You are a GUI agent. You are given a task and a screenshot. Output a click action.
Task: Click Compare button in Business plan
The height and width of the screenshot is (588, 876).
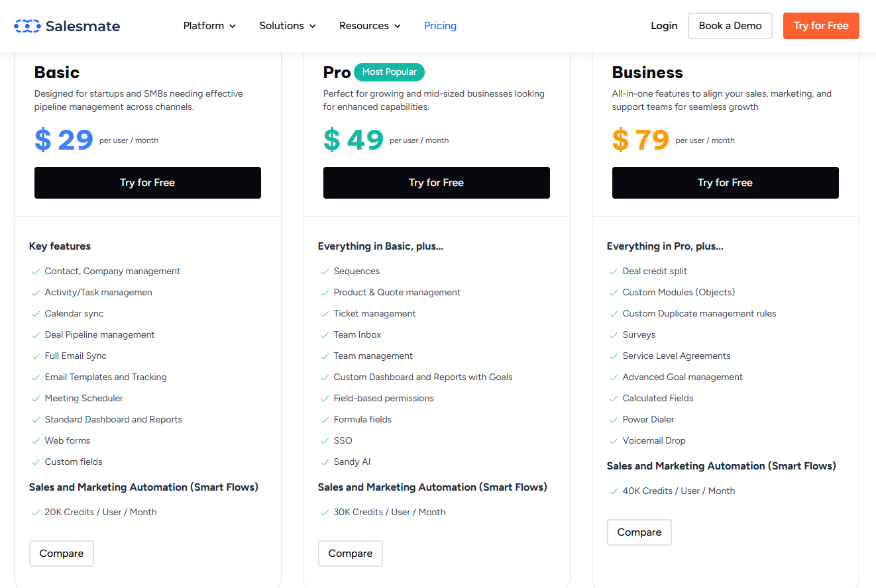(639, 532)
